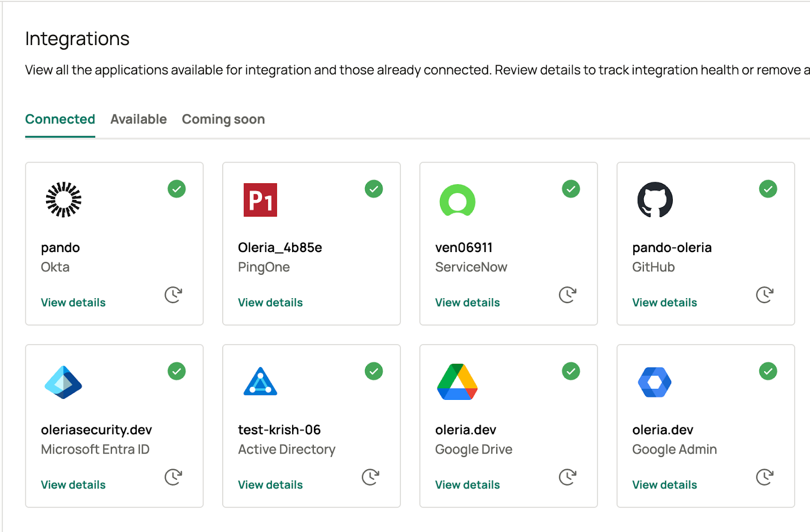View details for the pando Okta integration
This screenshot has height=532, width=810.
click(73, 303)
